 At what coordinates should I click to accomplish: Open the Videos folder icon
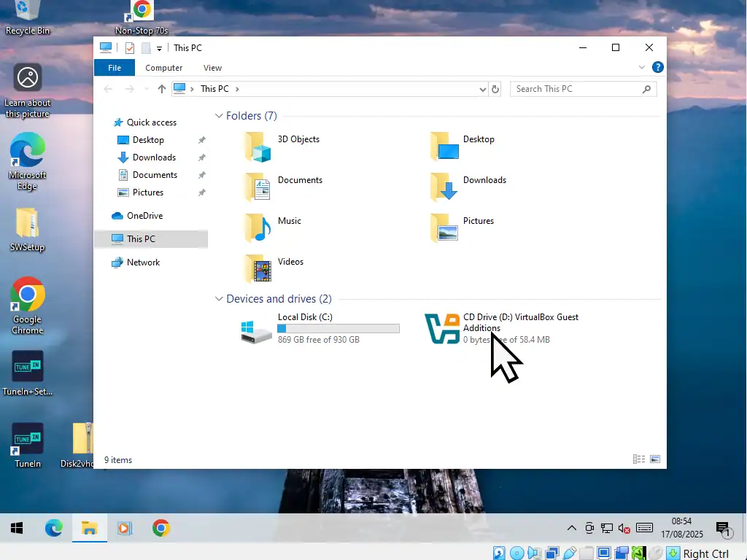258,269
